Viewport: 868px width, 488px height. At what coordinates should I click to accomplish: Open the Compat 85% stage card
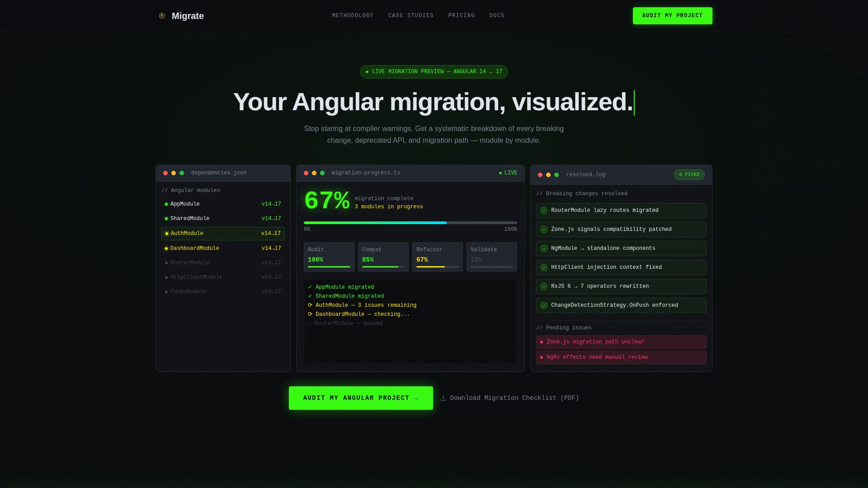pyautogui.click(x=383, y=257)
